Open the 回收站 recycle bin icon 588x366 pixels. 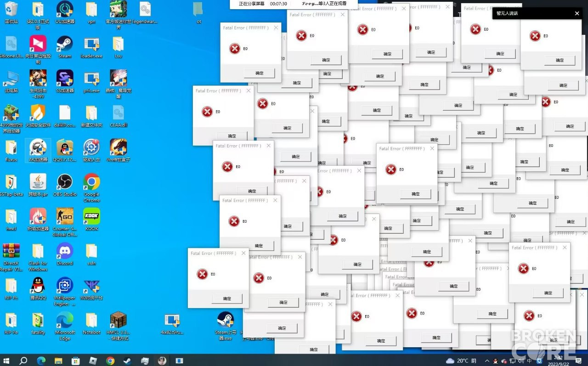tap(11, 12)
